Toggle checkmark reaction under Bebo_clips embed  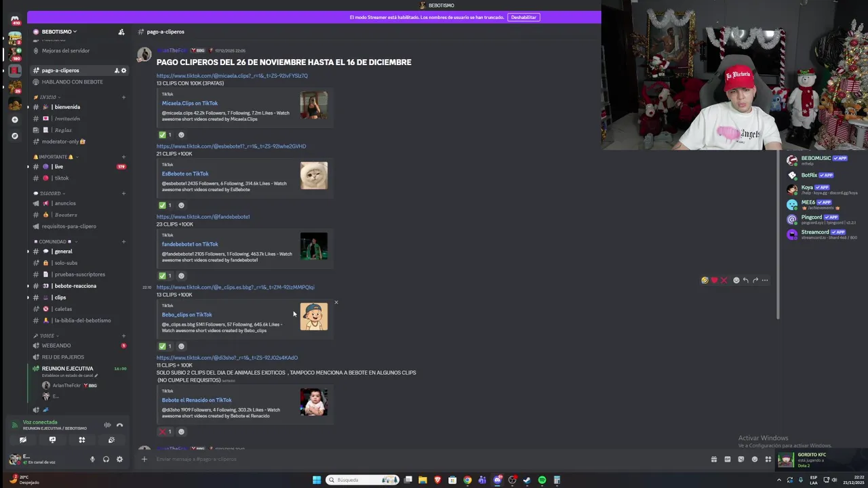[165, 346]
